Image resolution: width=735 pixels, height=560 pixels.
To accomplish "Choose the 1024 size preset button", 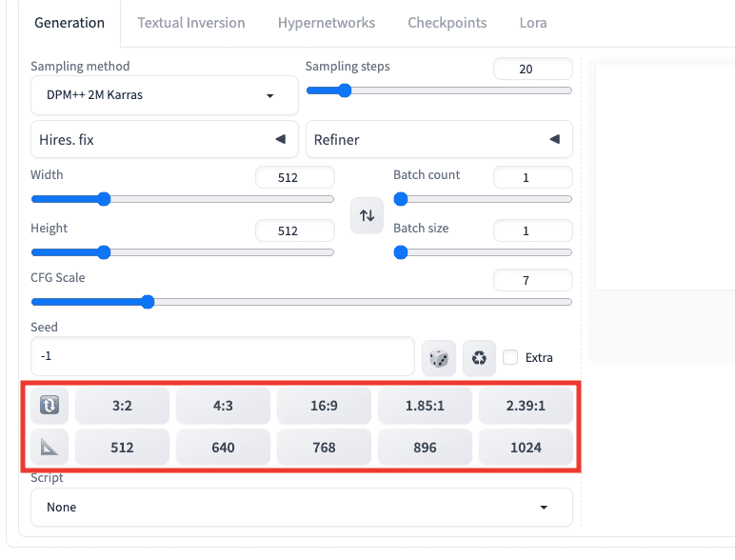I will (x=526, y=447).
